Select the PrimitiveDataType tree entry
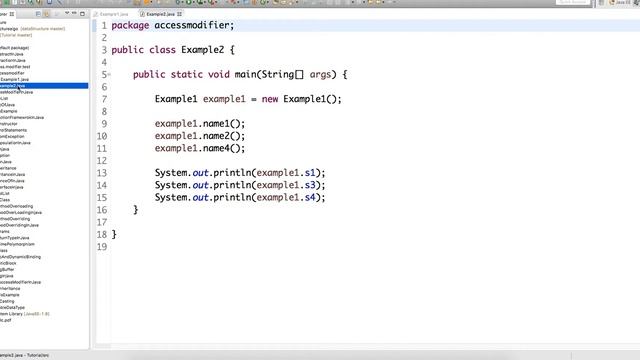 [13, 307]
